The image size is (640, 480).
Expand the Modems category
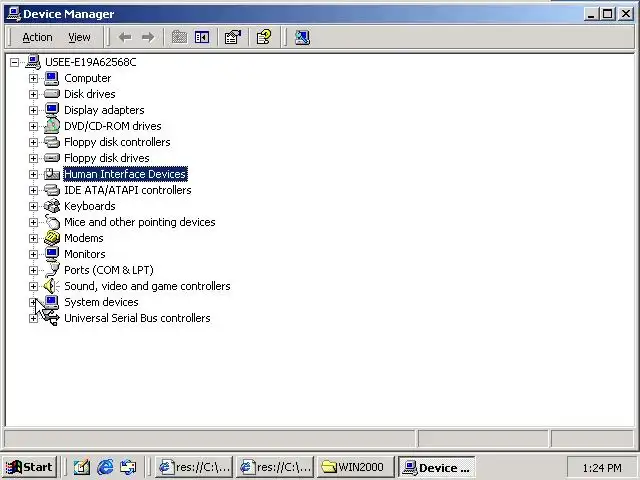33,238
